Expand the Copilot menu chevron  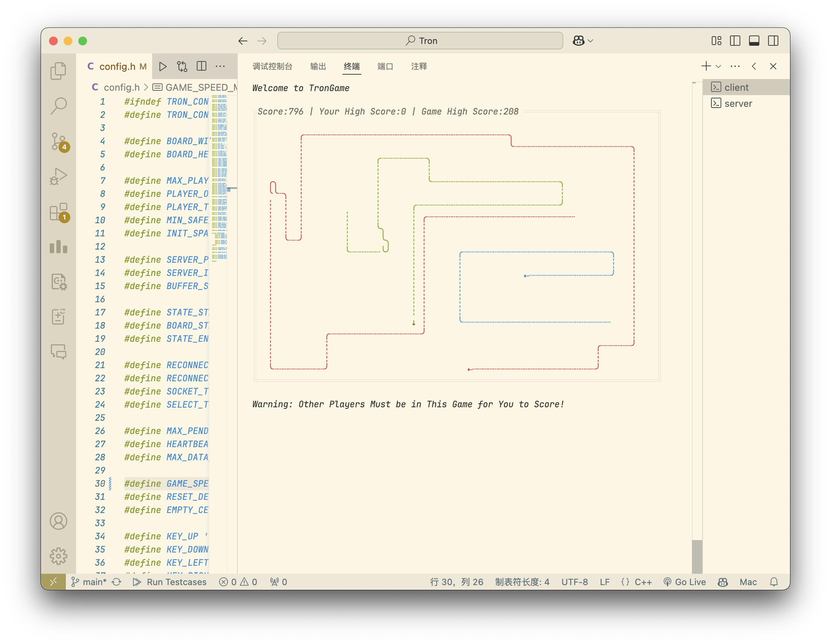pos(591,41)
